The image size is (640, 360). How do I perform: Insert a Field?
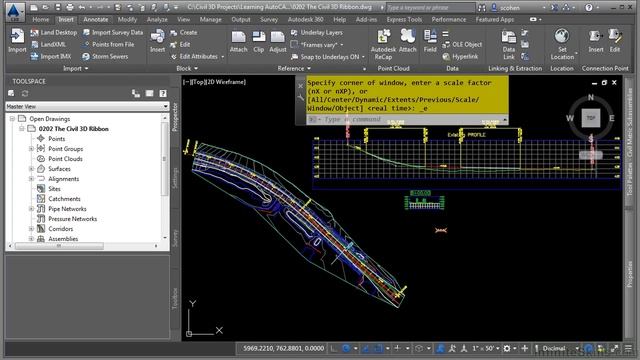(430, 41)
